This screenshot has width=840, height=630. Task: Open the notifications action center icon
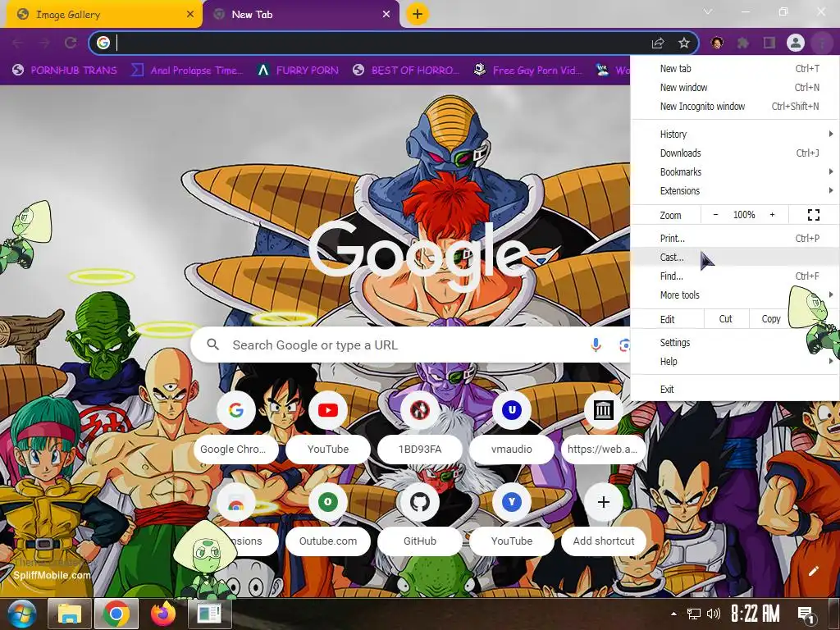pyautogui.click(x=806, y=615)
